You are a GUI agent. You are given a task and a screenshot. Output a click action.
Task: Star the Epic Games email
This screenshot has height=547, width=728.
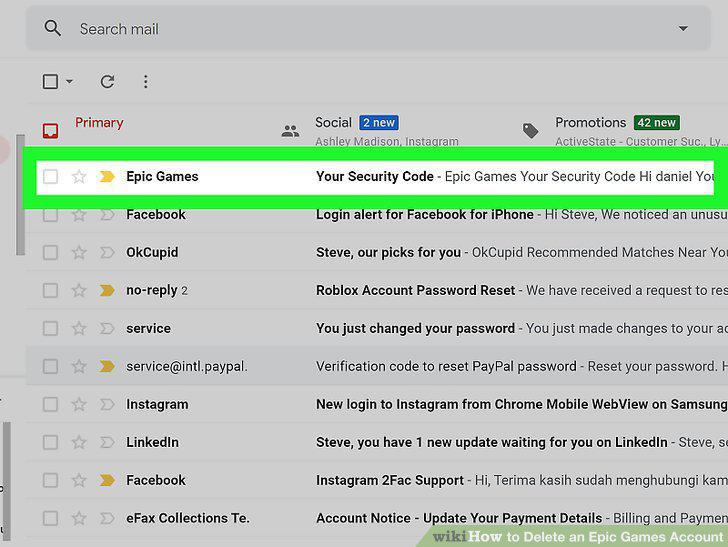79,176
